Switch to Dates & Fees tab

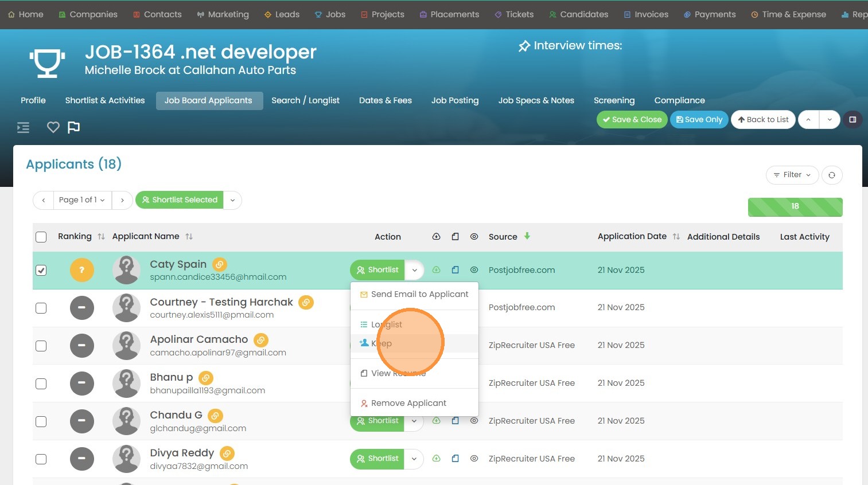click(385, 100)
